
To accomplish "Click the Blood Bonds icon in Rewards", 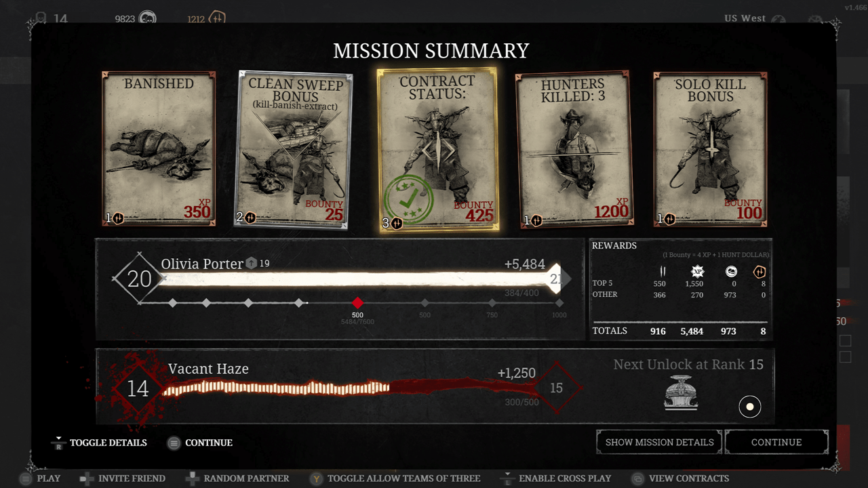I will point(759,272).
